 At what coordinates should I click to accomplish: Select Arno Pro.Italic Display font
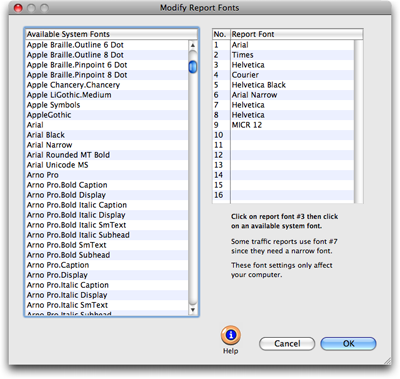[107, 295]
